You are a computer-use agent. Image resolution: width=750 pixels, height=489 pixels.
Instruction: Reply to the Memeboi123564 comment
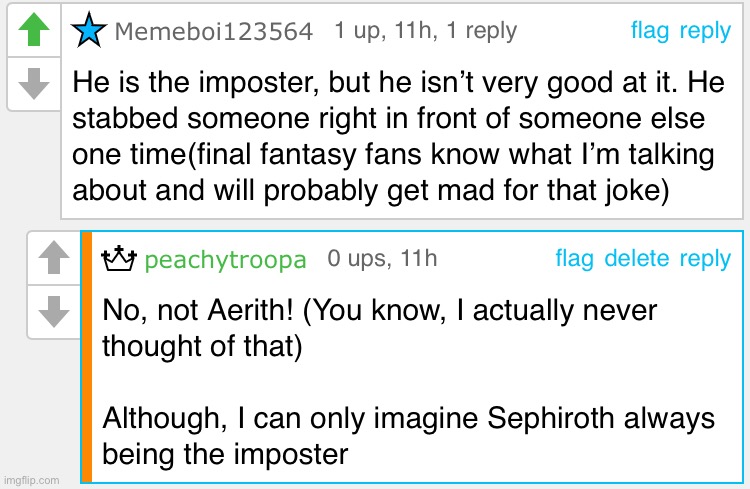click(x=705, y=31)
